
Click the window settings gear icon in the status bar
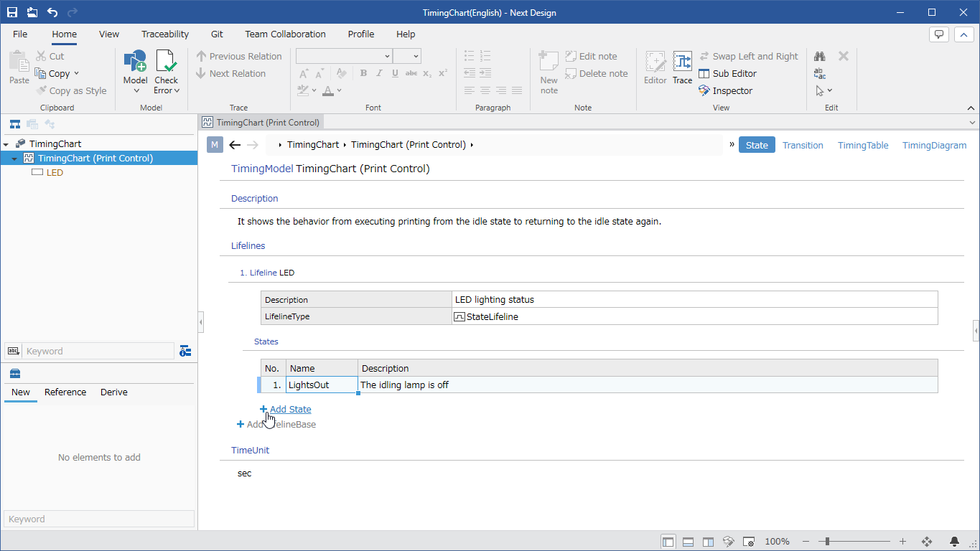[748, 542]
